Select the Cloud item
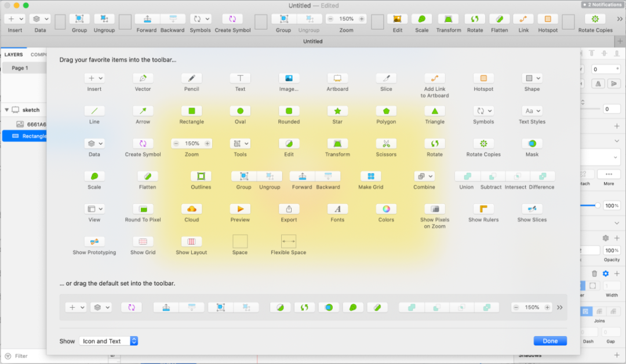The height and width of the screenshot is (364, 626). point(191,209)
